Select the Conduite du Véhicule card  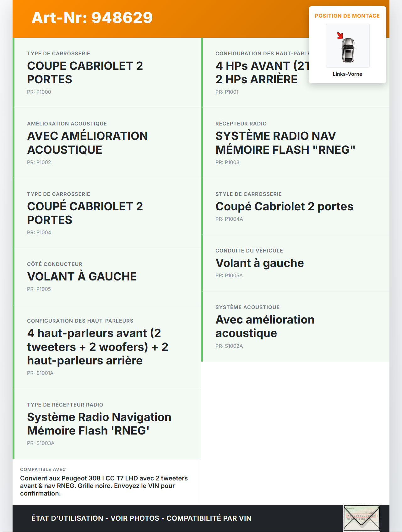(x=295, y=263)
